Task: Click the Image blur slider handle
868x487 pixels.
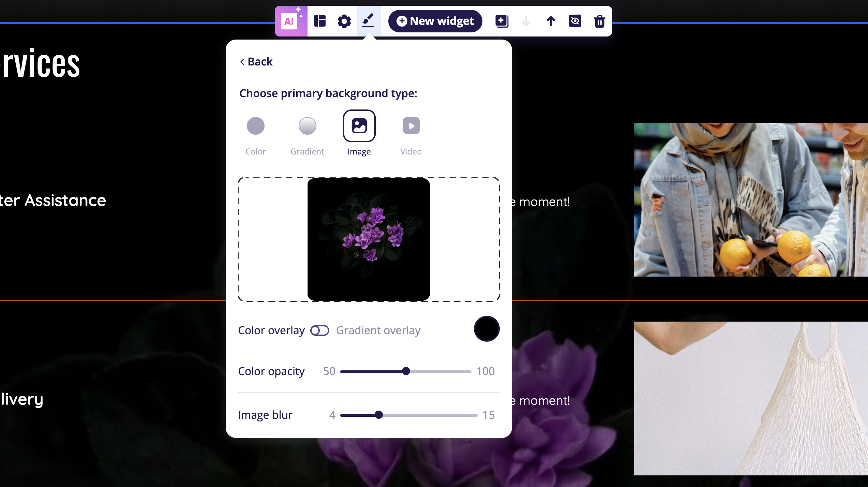Action: tap(378, 415)
